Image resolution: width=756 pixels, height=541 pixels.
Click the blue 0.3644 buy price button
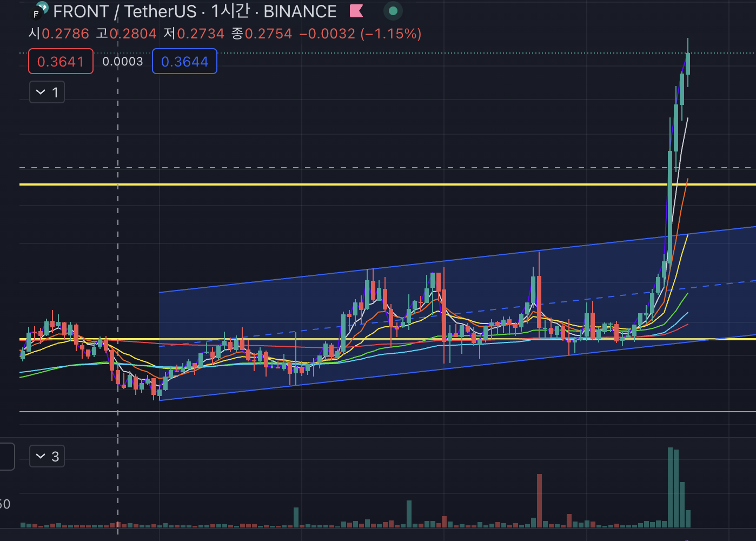coord(184,61)
